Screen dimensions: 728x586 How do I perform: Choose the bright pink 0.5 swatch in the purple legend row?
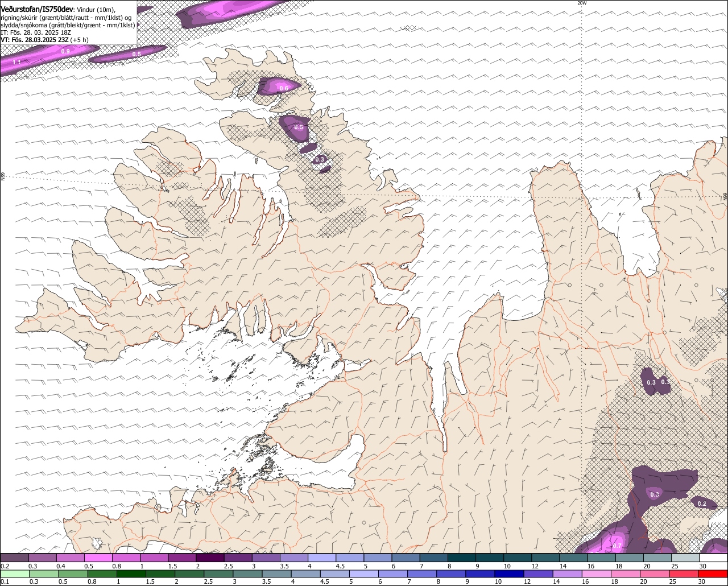98,558
